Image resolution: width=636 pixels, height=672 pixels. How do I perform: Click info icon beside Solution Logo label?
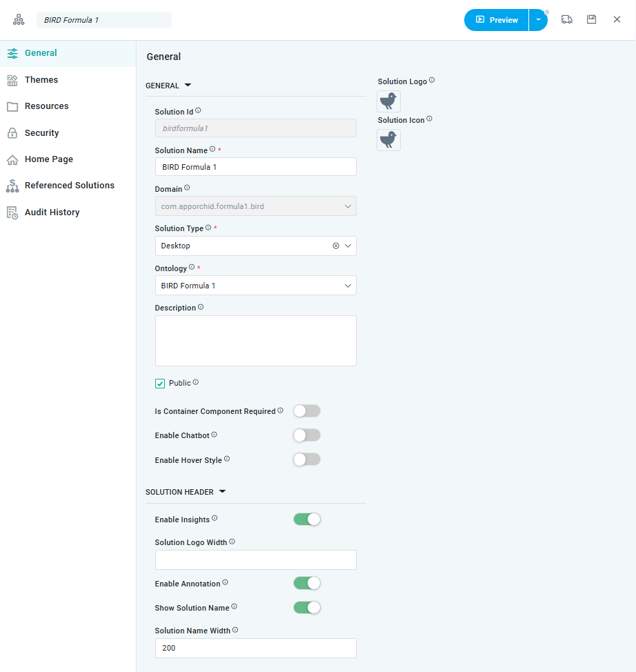tap(432, 81)
